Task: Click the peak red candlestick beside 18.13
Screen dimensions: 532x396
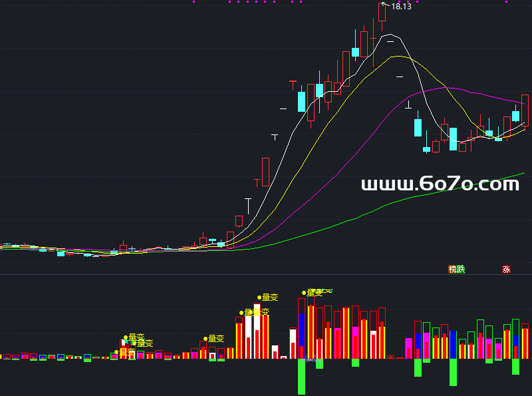Action: pyautogui.click(x=382, y=13)
